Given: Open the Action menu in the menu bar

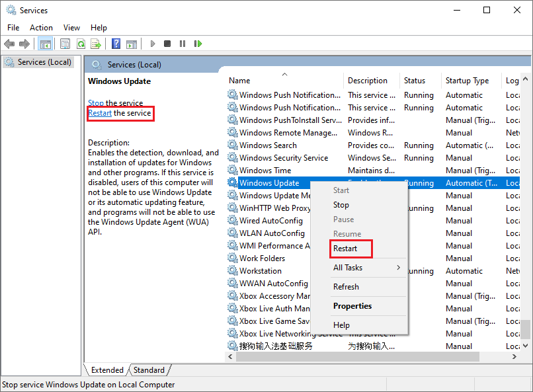Looking at the screenshot, I should point(41,28).
